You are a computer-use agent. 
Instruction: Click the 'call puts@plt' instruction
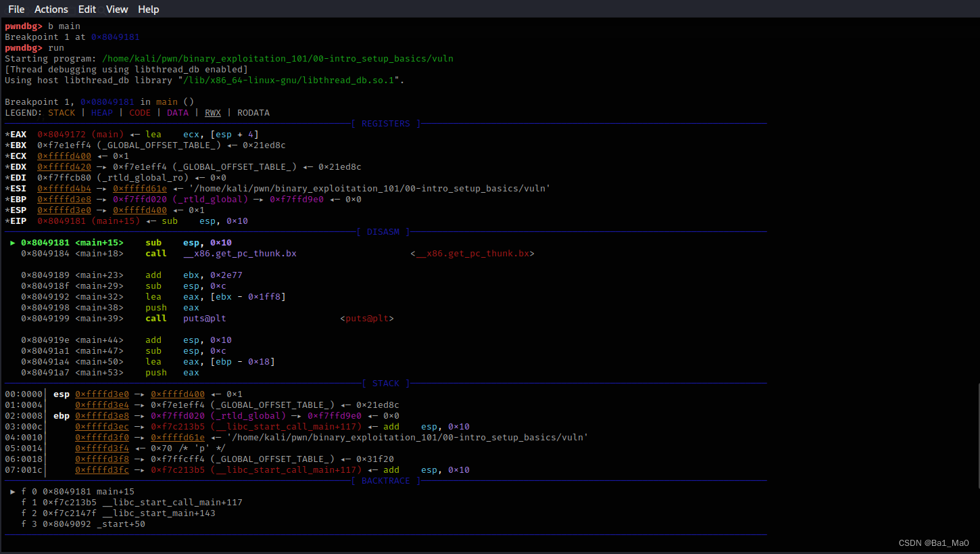coord(186,319)
